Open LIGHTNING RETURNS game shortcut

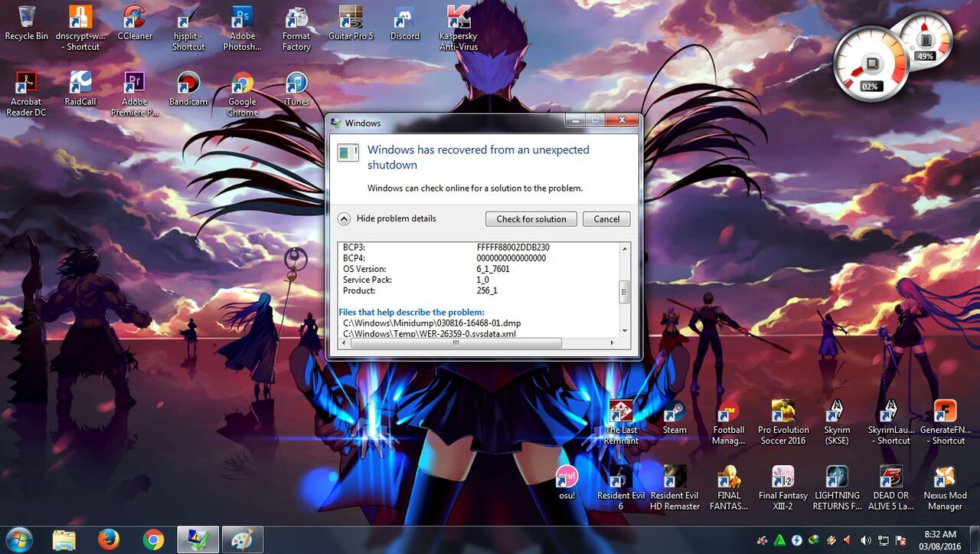(x=837, y=488)
